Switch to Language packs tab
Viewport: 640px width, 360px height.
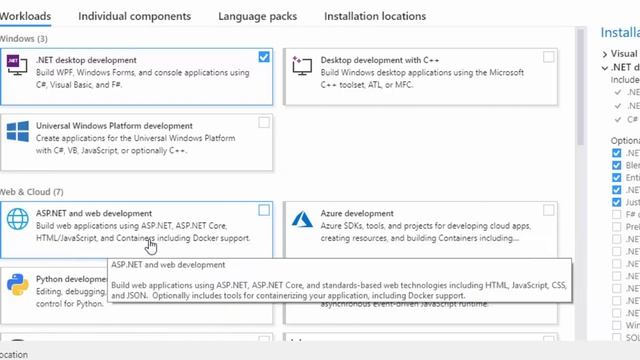click(x=258, y=16)
